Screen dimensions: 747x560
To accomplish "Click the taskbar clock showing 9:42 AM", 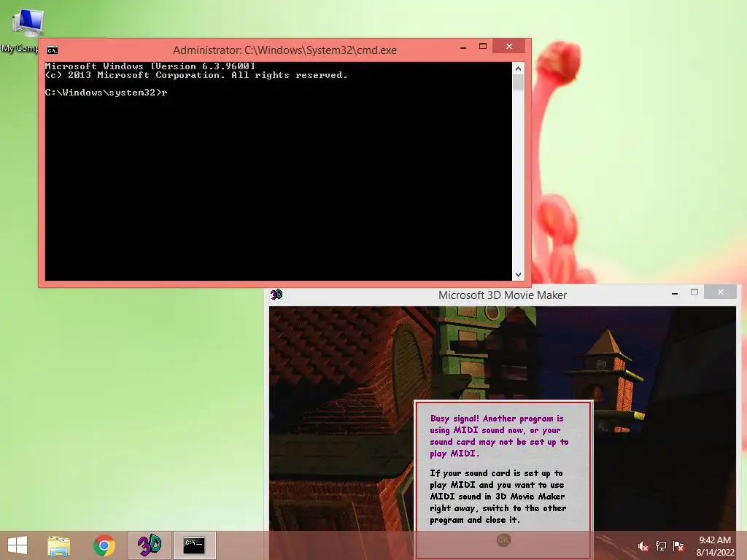I will (x=715, y=545).
